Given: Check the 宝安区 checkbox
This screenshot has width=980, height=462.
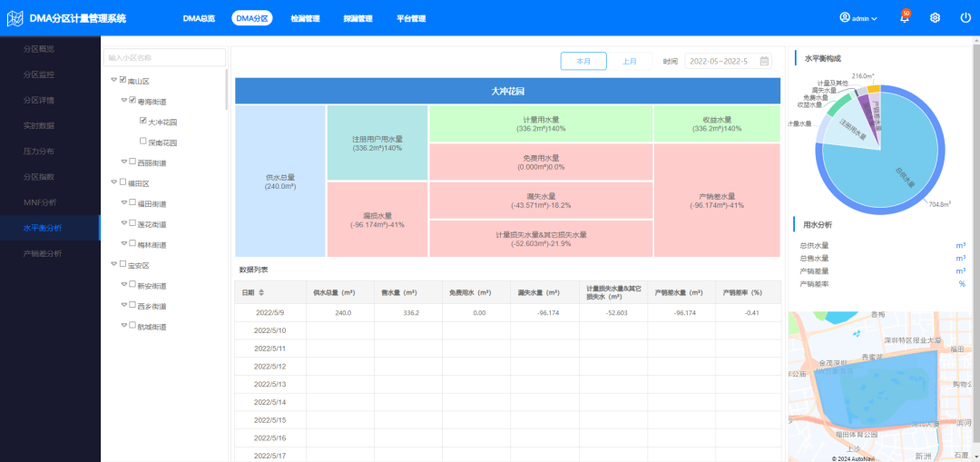Looking at the screenshot, I should pos(122,264).
